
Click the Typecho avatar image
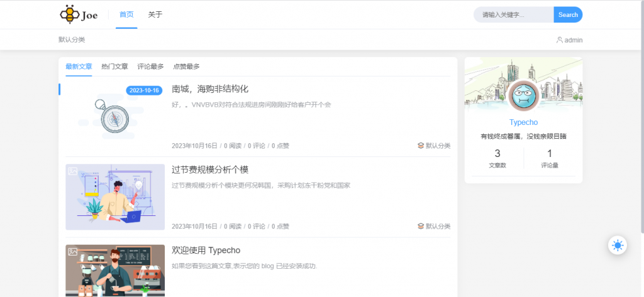[x=523, y=97]
